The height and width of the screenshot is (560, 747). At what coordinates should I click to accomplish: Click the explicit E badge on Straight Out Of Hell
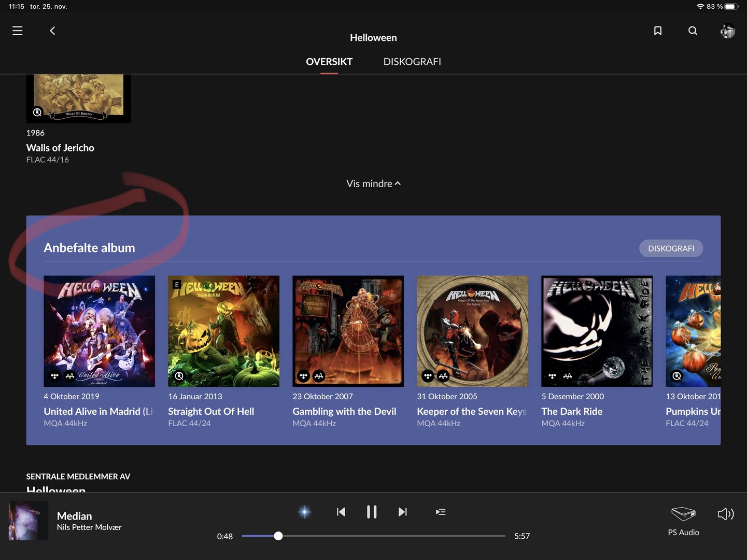click(x=177, y=285)
